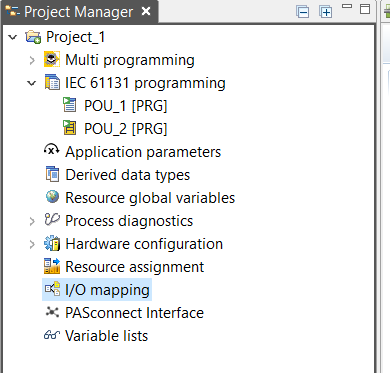The width and height of the screenshot is (390, 373).
Task: Collapse the IEC 61131 programming node
Action: (x=32, y=83)
